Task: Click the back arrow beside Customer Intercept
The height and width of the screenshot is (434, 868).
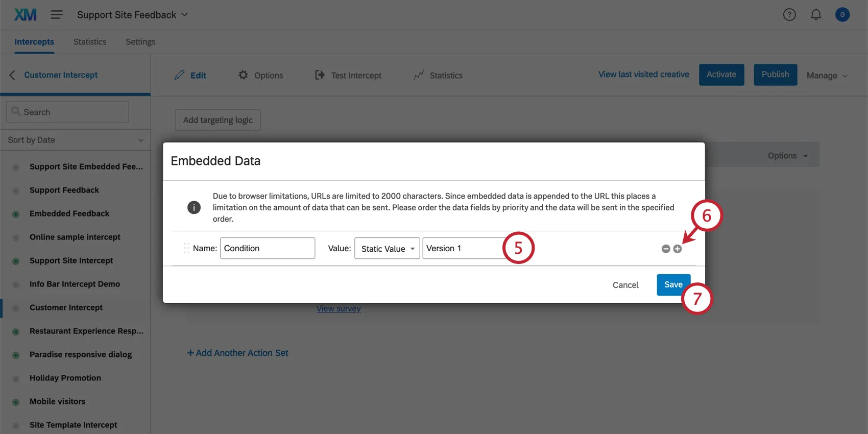Action: [12, 75]
